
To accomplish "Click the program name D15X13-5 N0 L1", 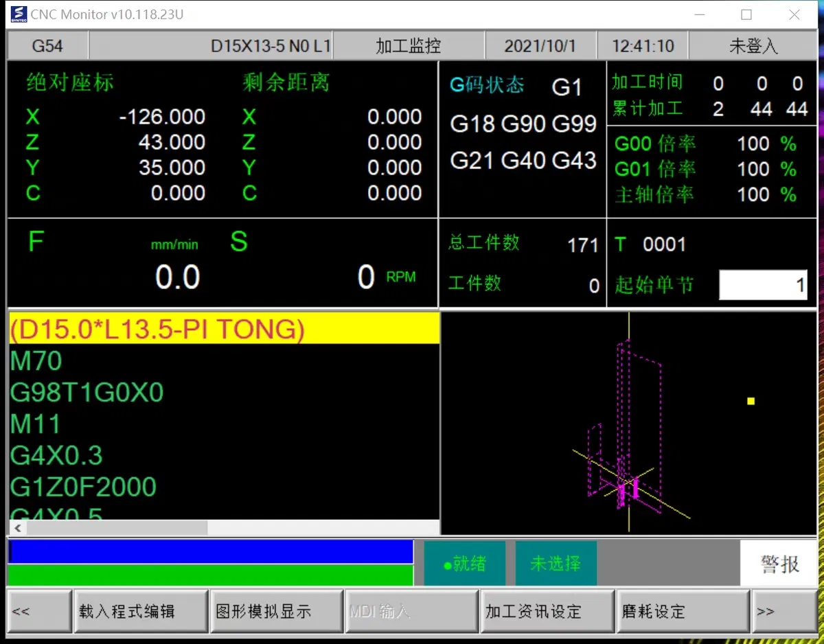I will pyautogui.click(x=271, y=47).
